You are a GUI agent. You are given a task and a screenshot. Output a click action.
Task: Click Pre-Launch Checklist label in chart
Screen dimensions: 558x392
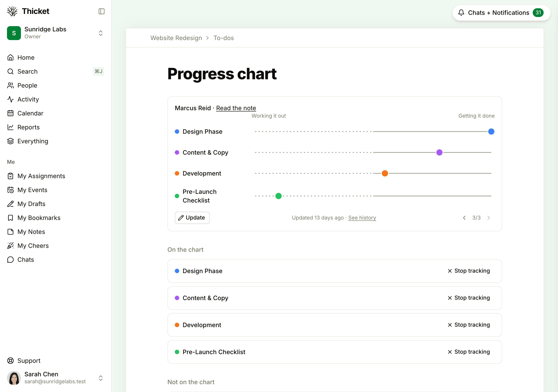click(x=199, y=196)
